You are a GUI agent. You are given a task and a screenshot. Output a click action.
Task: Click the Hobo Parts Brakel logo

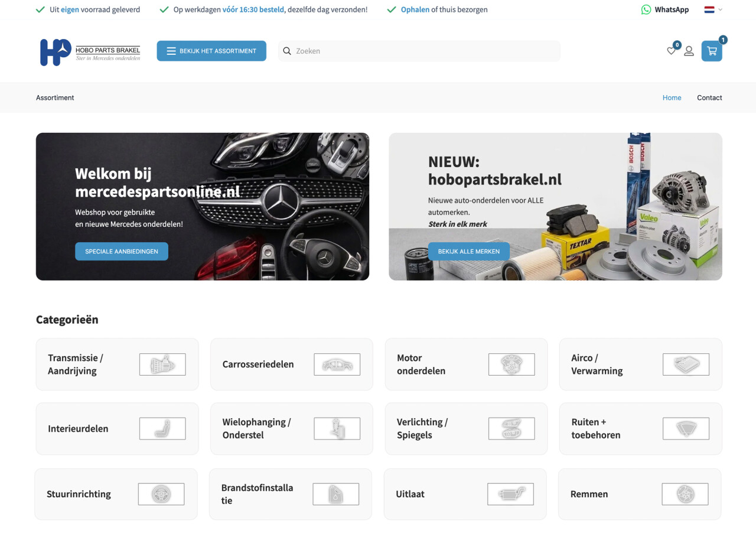pyautogui.click(x=90, y=51)
